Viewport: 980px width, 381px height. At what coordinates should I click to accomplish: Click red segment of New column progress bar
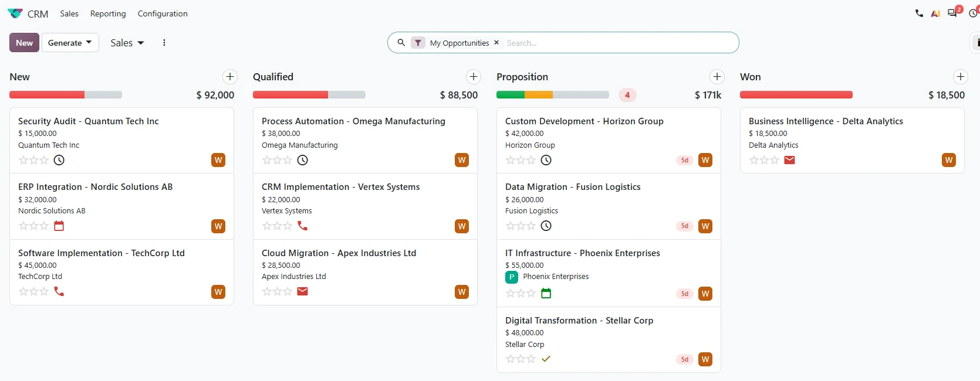[x=47, y=94]
